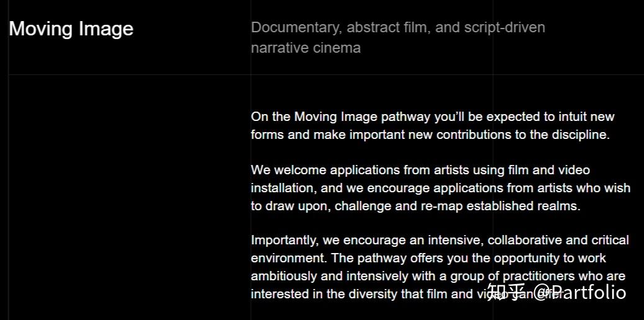
Task: Click the line starting "On the Moving Image pathway"
Action: click(x=432, y=117)
